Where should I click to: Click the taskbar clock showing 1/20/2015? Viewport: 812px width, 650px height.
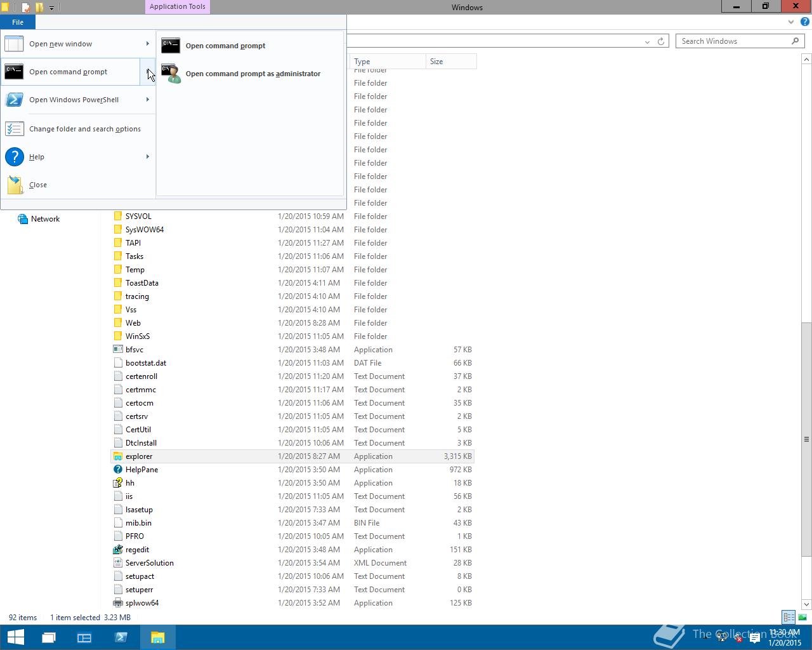click(785, 637)
